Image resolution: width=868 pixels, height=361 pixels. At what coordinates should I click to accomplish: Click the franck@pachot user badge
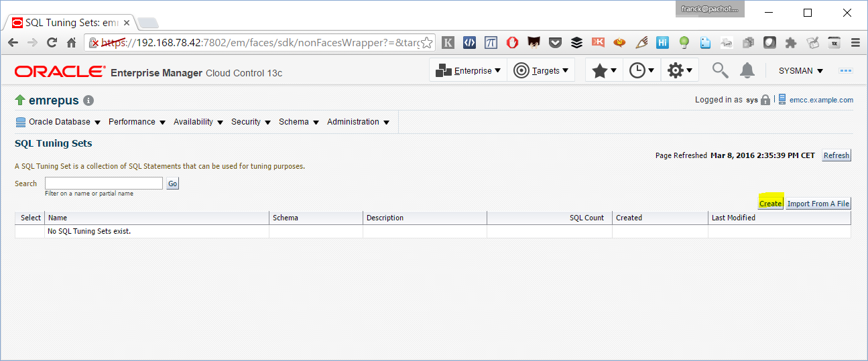click(x=710, y=9)
